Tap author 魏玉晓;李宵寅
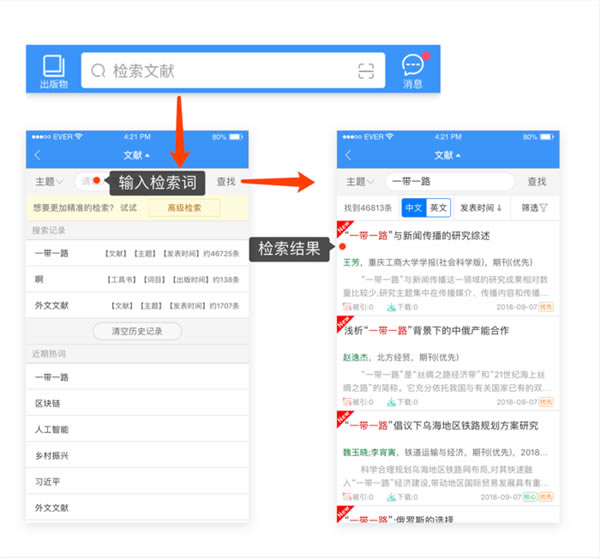Screen dimensions: 600x558 369,452
